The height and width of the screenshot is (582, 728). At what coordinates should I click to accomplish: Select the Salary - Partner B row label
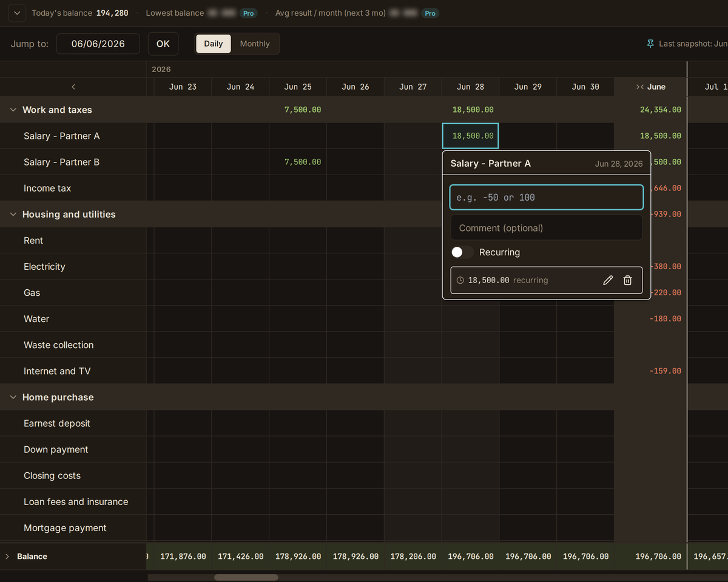coord(61,162)
